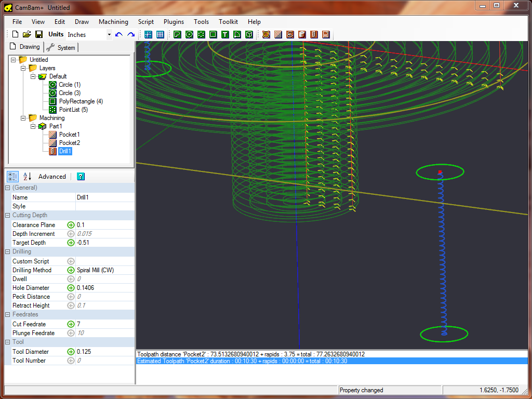Select the Draw Text tool
Viewport: 532px width, 399px height.
225,34
